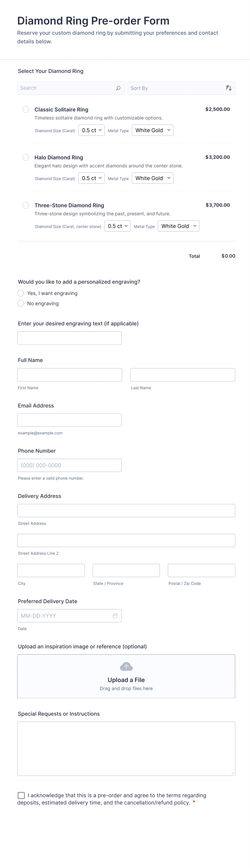Open Halo Ring metal type dropdown

[x=152, y=178]
